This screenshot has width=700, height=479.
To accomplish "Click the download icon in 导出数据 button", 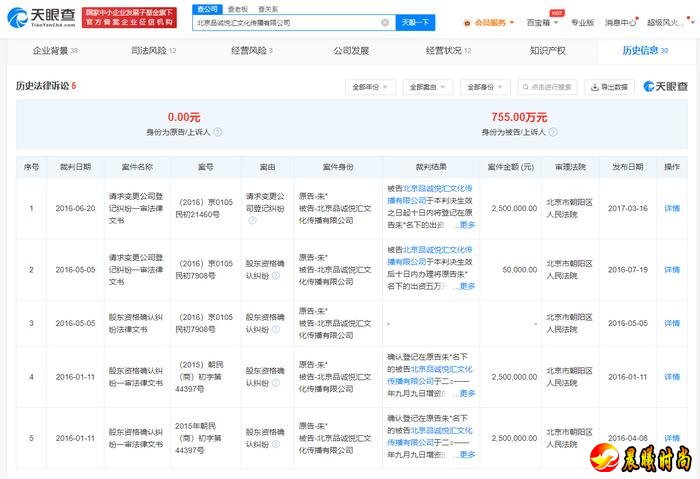I will tap(595, 87).
